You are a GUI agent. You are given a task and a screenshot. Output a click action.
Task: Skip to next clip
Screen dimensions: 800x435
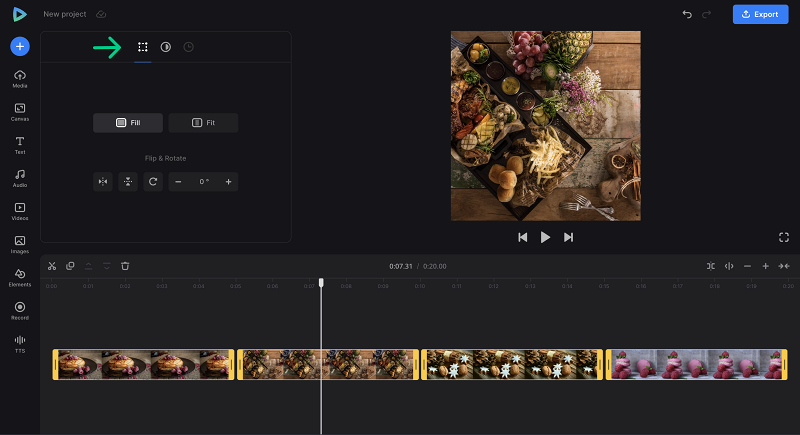(568, 237)
